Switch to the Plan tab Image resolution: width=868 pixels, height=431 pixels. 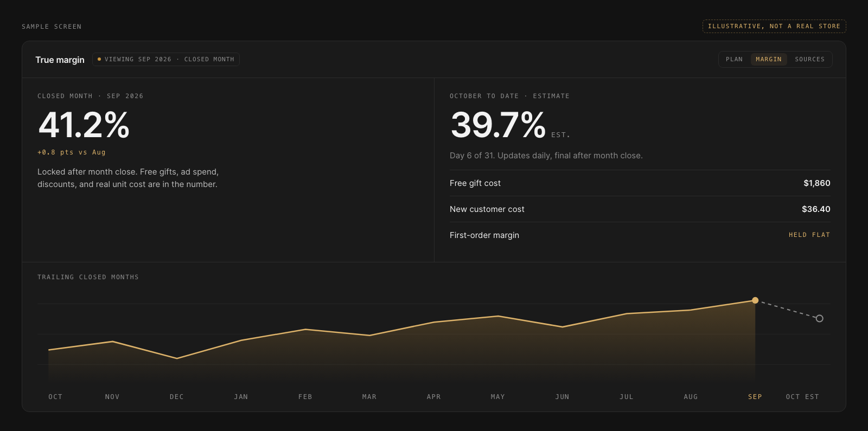(x=734, y=60)
